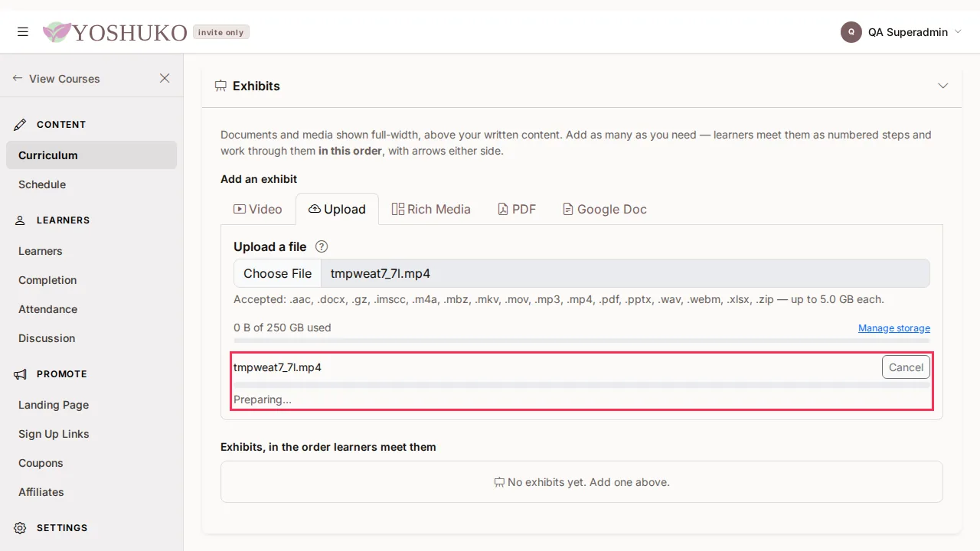Screen dimensions: 980x551
Task: Switch to the PDF tab
Action: tap(517, 209)
